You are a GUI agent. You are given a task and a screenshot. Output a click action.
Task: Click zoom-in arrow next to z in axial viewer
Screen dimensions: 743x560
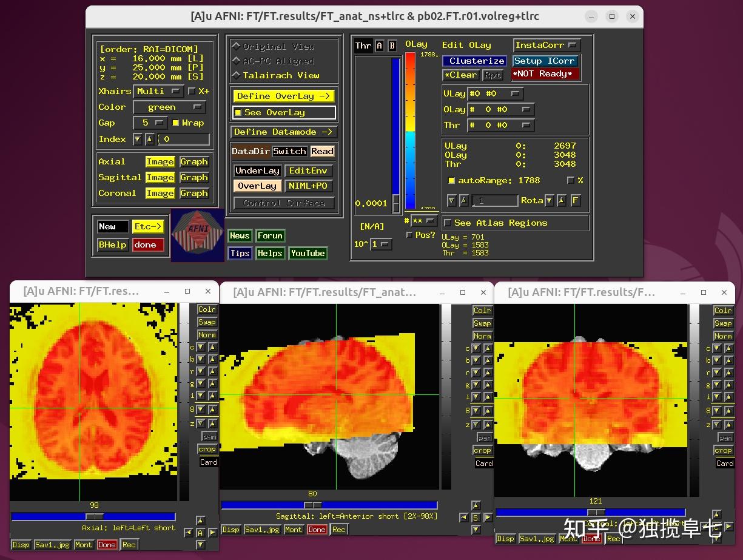tap(212, 423)
